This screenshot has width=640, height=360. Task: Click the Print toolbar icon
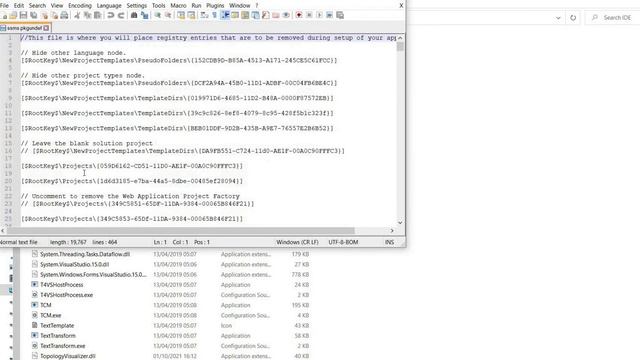tap(64, 16)
